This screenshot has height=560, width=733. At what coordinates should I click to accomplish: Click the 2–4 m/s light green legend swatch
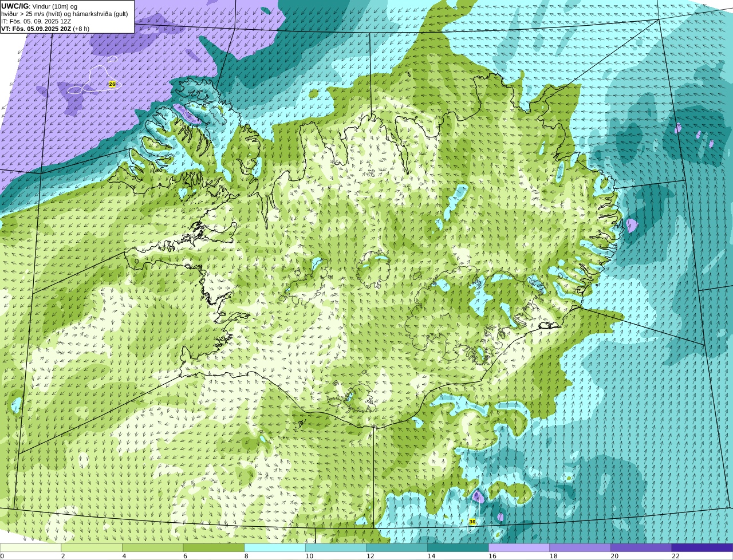[92, 547]
